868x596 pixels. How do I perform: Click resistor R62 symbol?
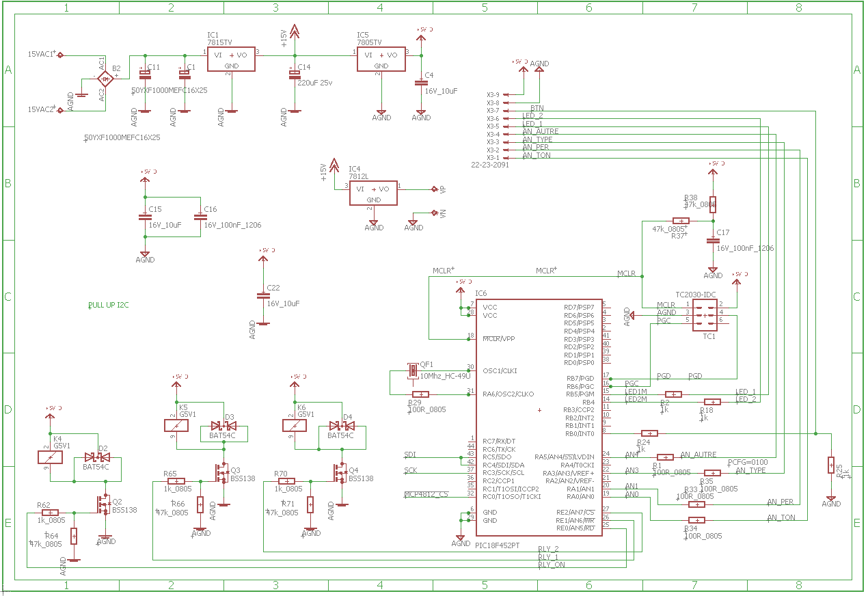point(50,513)
